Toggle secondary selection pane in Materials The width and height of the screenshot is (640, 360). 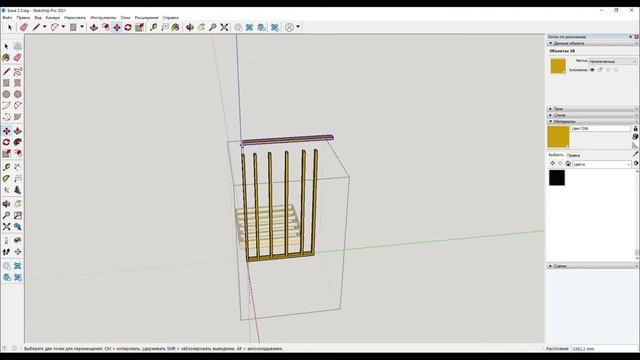(635, 129)
